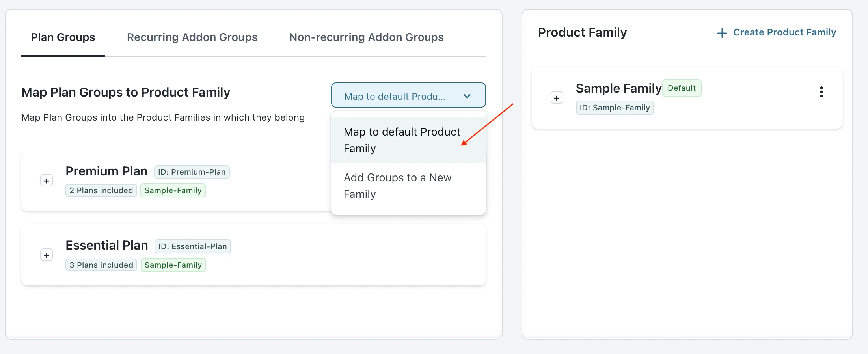The height and width of the screenshot is (354, 868).
Task: Click Sample-Family tag under Premium Plan
Action: tap(173, 190)
